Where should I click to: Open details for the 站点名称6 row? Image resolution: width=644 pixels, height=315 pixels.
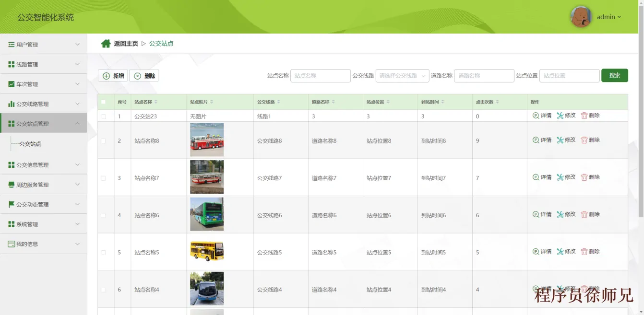tap(542, 214)
